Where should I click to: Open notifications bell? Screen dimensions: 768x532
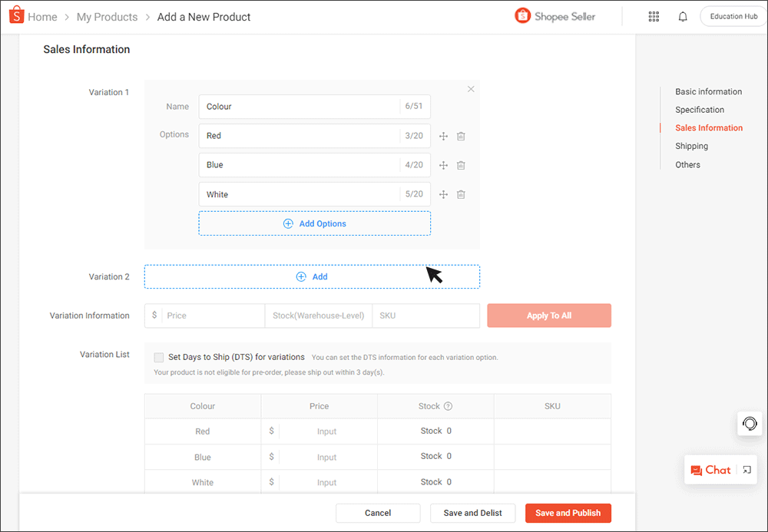[683, 17]
